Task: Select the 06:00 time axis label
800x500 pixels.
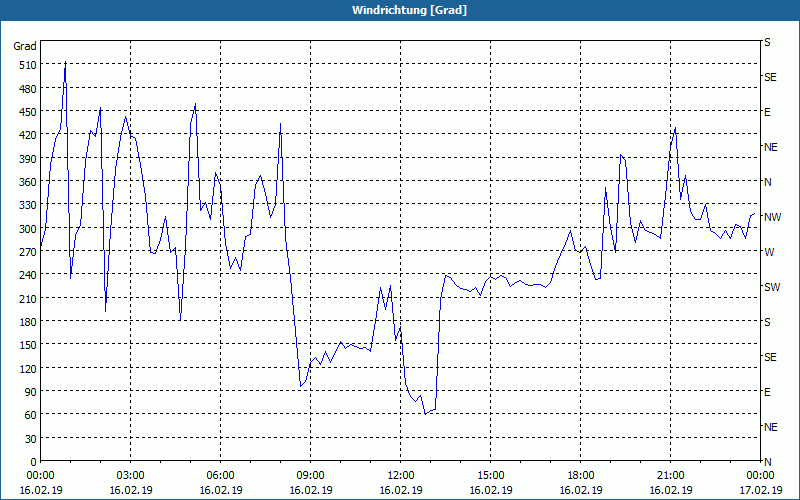Action: [220, 476]
